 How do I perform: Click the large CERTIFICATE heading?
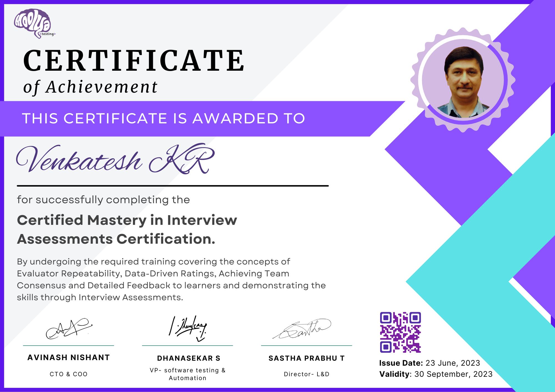coord(134,60)
